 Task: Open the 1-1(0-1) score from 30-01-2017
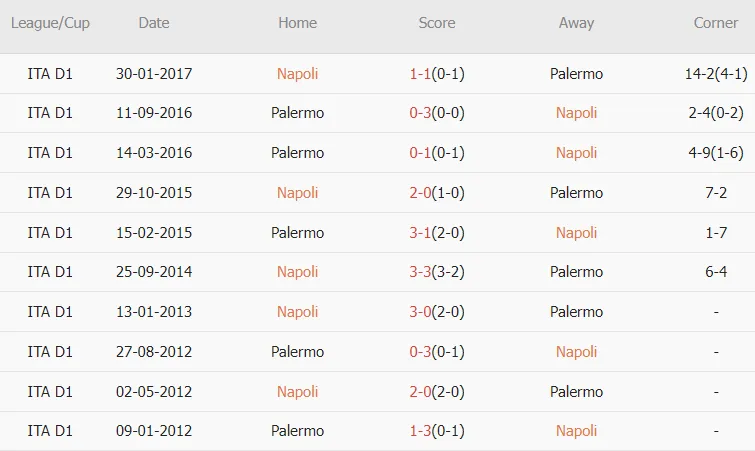click(x=437, y=74)
